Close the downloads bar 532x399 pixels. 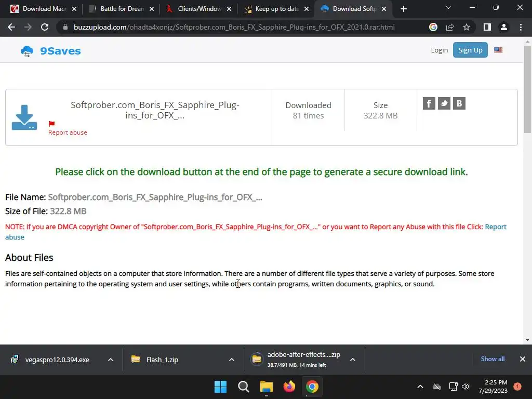(523, 359)
